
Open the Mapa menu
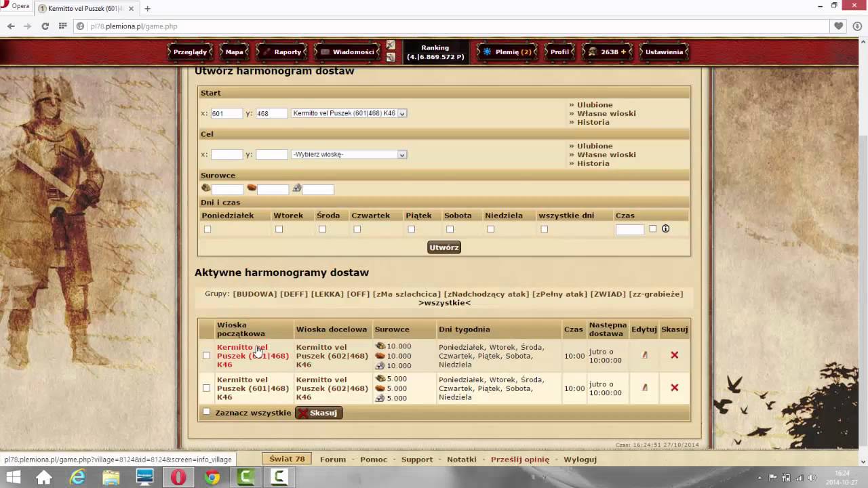(x=234, y=52)
